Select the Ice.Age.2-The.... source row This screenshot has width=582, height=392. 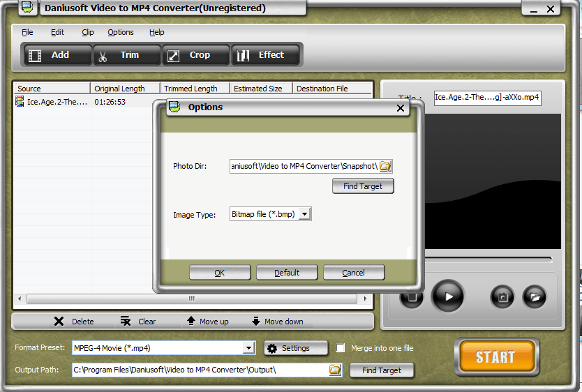click(x=57, y=102)
